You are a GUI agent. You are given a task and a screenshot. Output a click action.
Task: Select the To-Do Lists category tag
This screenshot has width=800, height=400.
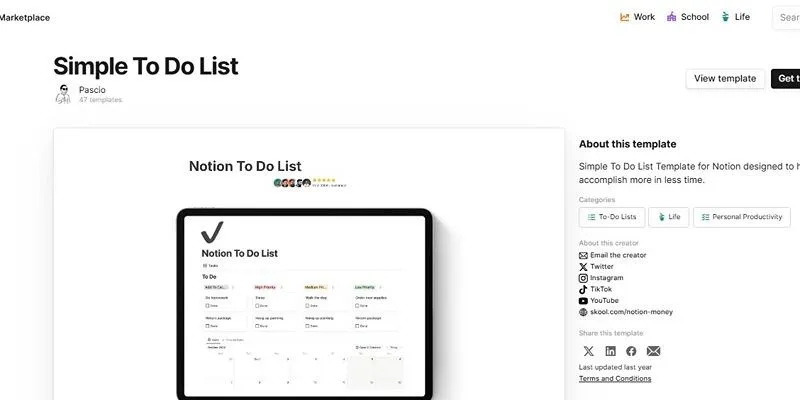(x=612, y=217)
